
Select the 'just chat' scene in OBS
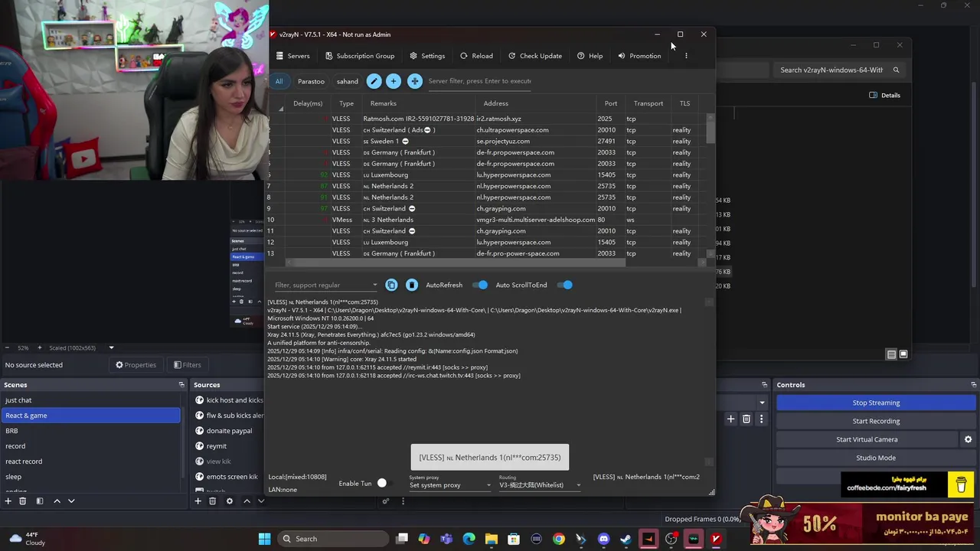[x=91, y=400]
